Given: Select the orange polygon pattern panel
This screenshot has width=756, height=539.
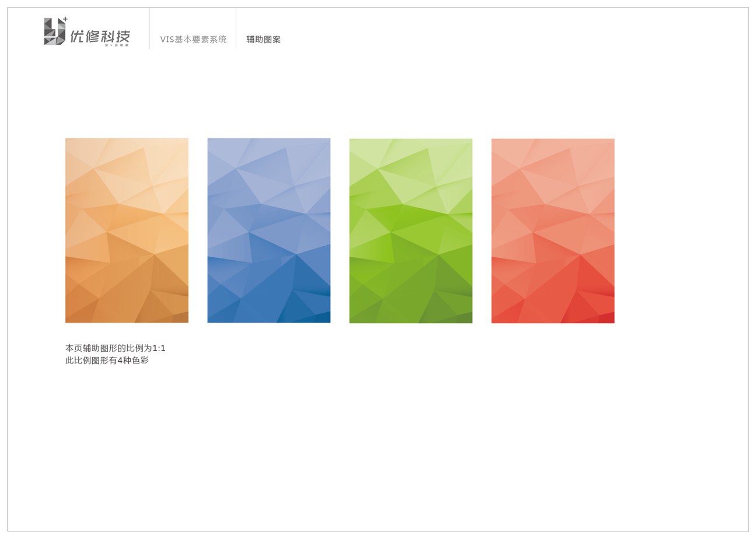Looking at the screenshot, I should [127, 230].
